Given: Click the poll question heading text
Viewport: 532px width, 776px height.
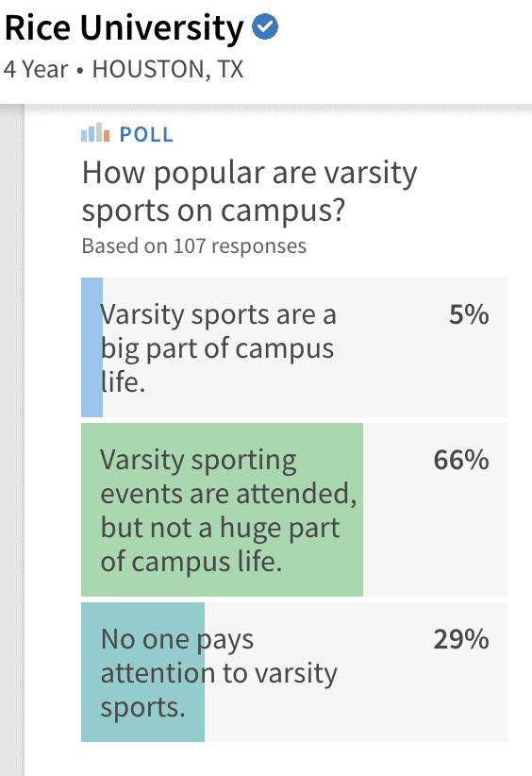Looking at the screenshot, I should pos(249,192).
